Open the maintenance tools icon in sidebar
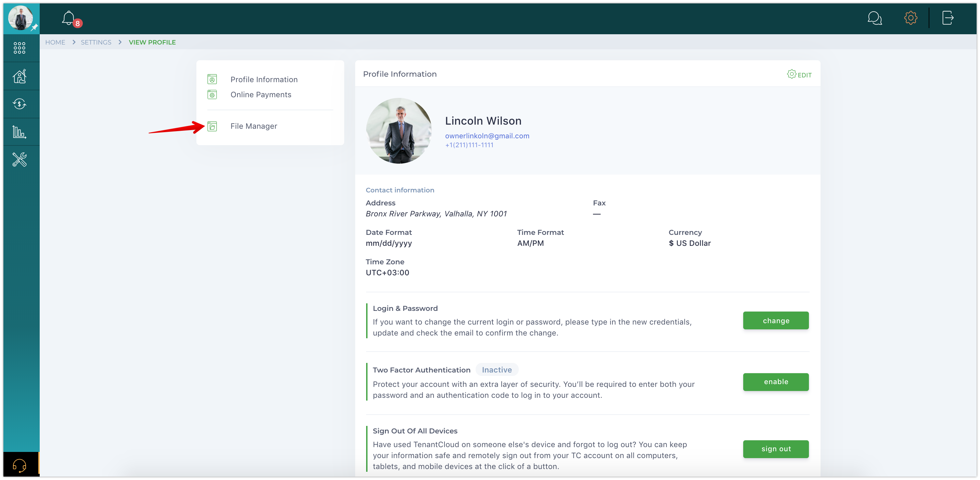980x480 pixels. coord(20,160)
